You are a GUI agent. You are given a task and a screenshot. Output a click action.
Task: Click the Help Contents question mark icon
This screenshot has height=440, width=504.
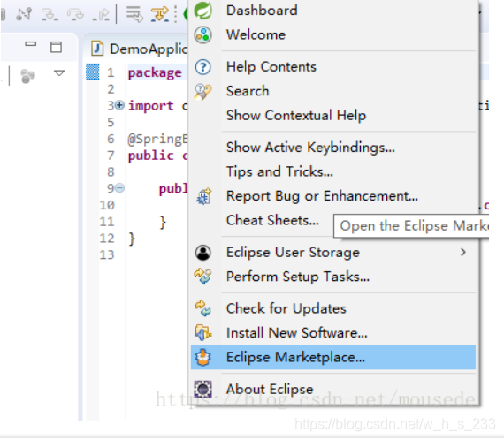point(202,67)
